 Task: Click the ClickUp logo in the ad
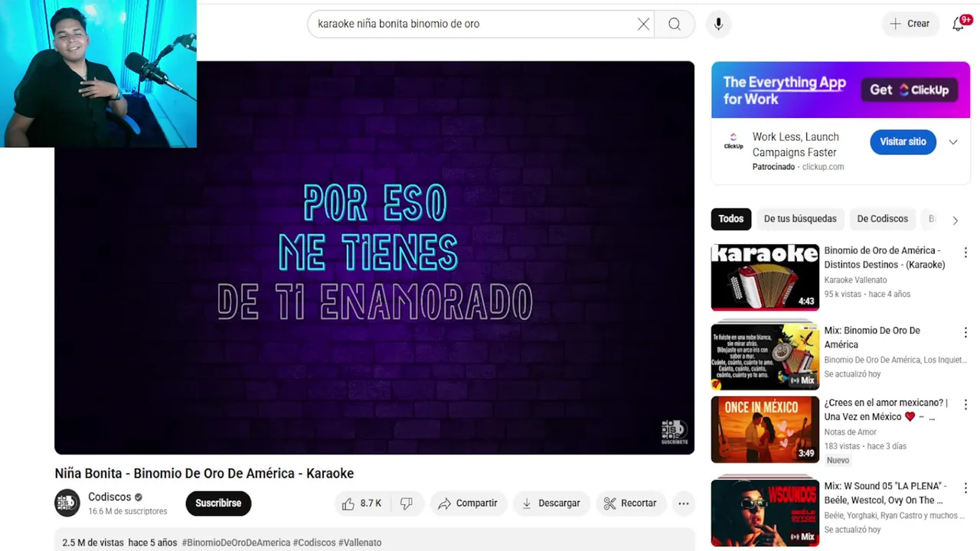coord(733,142)
